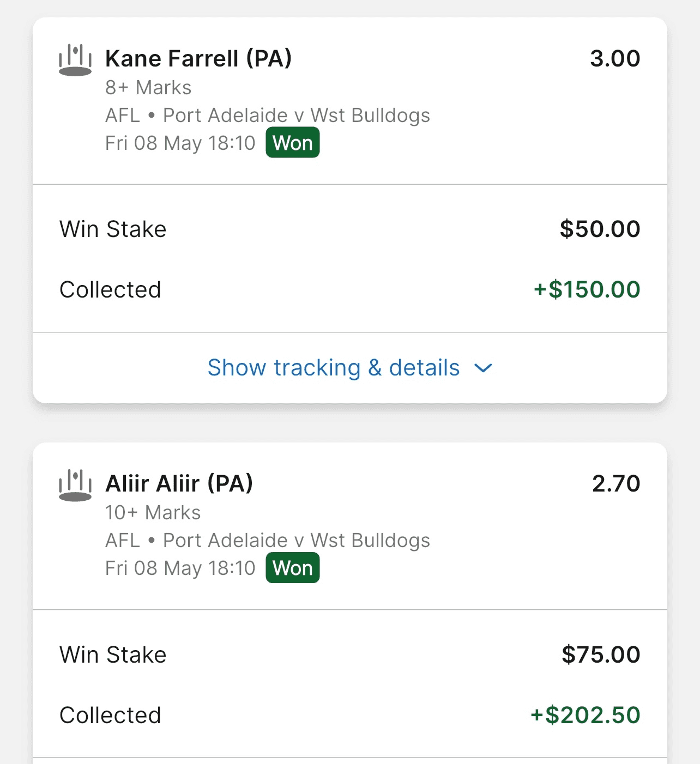Image resolution: width=700 pixels, height=764 pixels.
Task: Tap the $50.00 Win Stake value
Action: pyautogui.click(x=600, y=229)
